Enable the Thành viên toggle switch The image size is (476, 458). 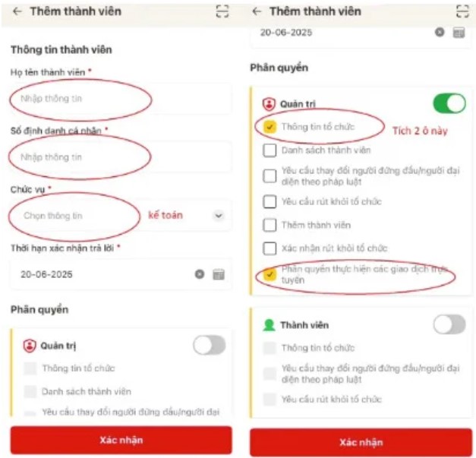[449, 324]
